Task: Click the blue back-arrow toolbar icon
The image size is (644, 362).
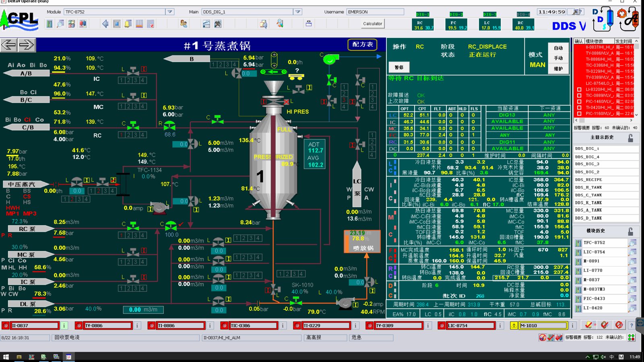Action: point(105,24)
